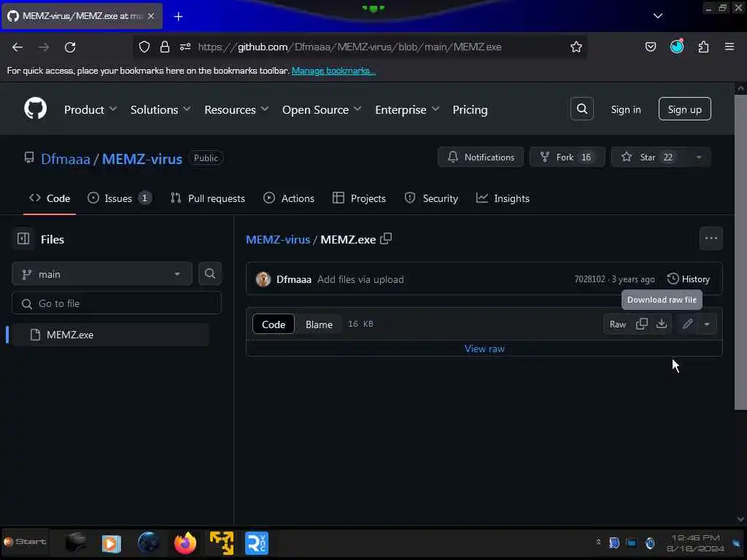747x560 pixels.
Task: Click the Firefox account avatar icon
Action: pyautogui.click(x=677, y=46)
